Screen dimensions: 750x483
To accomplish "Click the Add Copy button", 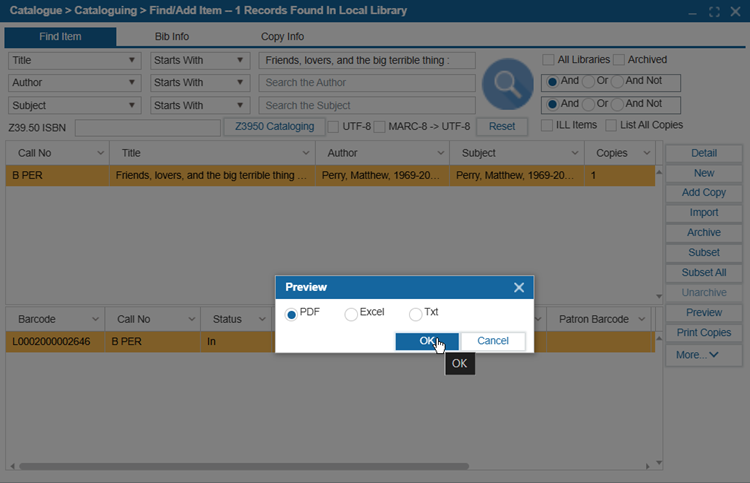I will coord(704,193).
